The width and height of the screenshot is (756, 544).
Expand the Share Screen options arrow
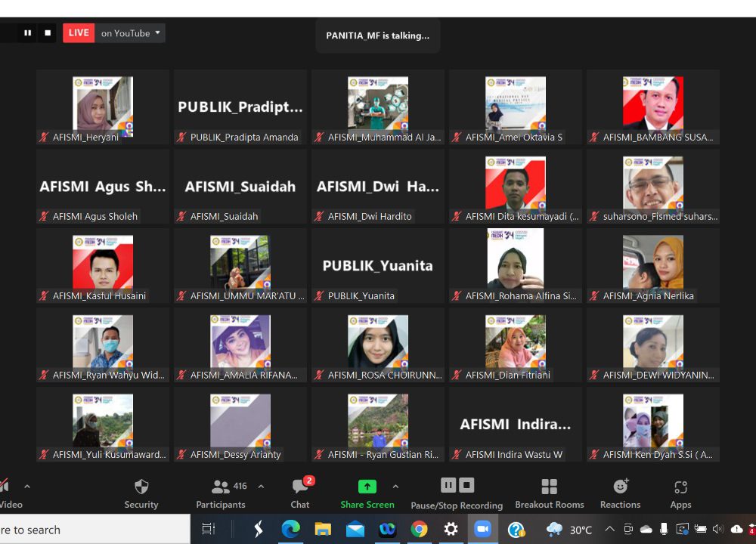tap(395, 487)
